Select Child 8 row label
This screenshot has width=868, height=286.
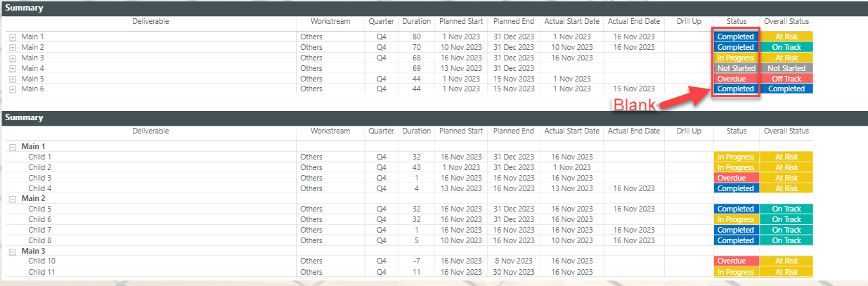coord(40,240)
